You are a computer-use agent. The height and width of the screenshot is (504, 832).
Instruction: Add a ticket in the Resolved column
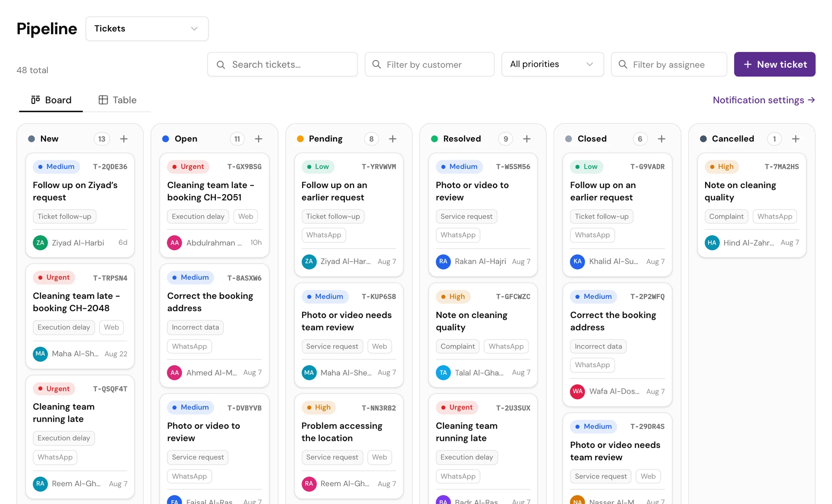point(527,139)
